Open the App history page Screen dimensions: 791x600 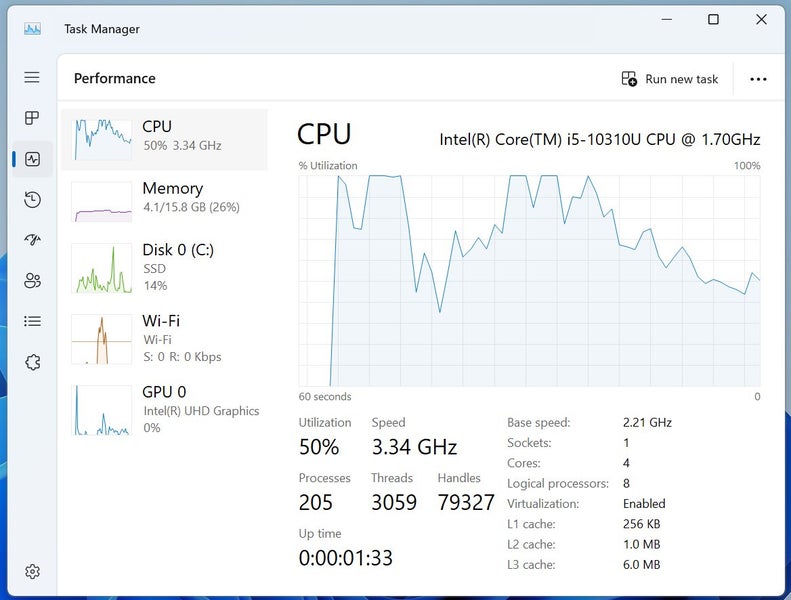click(32, 200)
